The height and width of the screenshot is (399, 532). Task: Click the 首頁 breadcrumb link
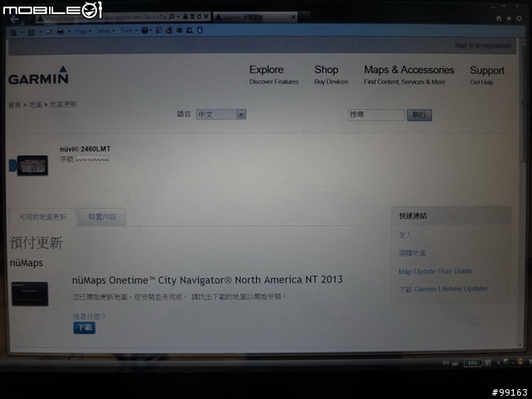pos(15,105)
